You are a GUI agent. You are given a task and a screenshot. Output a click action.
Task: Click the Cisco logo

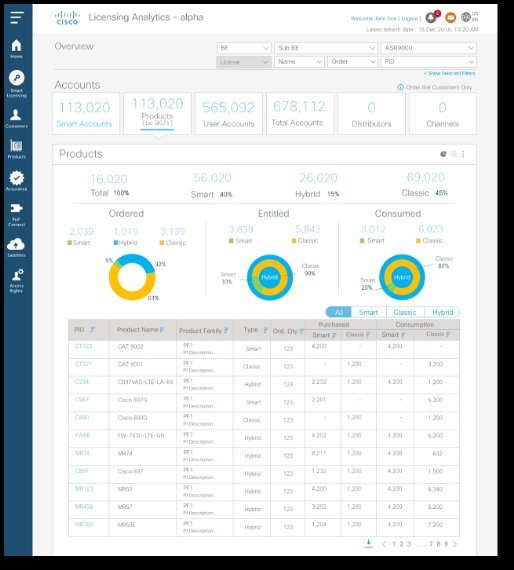pyautogui.click(x=67, y=17)
